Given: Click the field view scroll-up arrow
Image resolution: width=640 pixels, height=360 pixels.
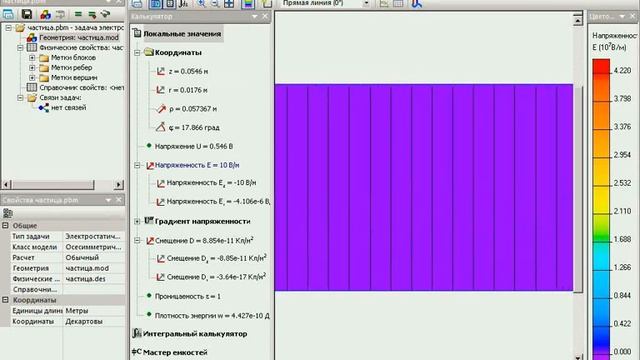Looking at the screenshot, I should tap(578, 20).
